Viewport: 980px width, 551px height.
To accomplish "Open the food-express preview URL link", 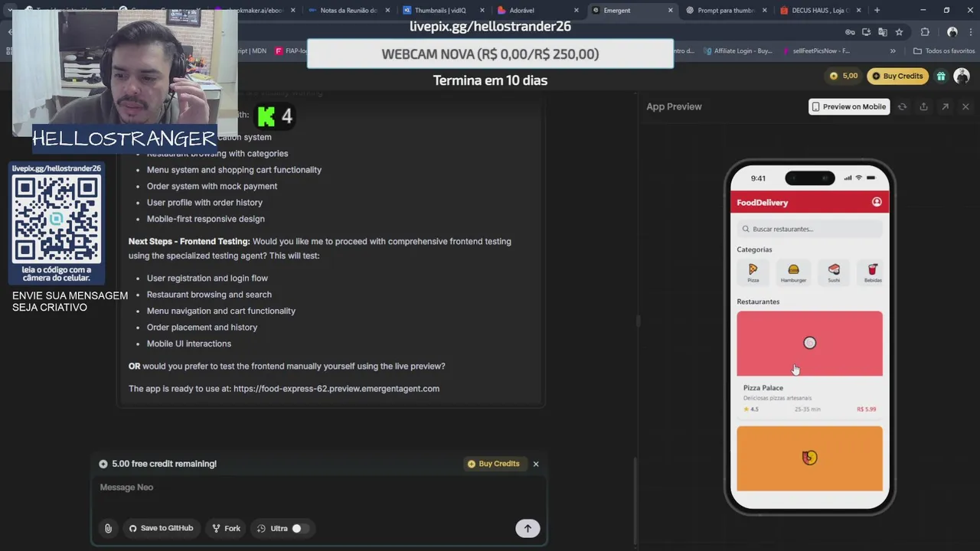I will coord(336,389).
